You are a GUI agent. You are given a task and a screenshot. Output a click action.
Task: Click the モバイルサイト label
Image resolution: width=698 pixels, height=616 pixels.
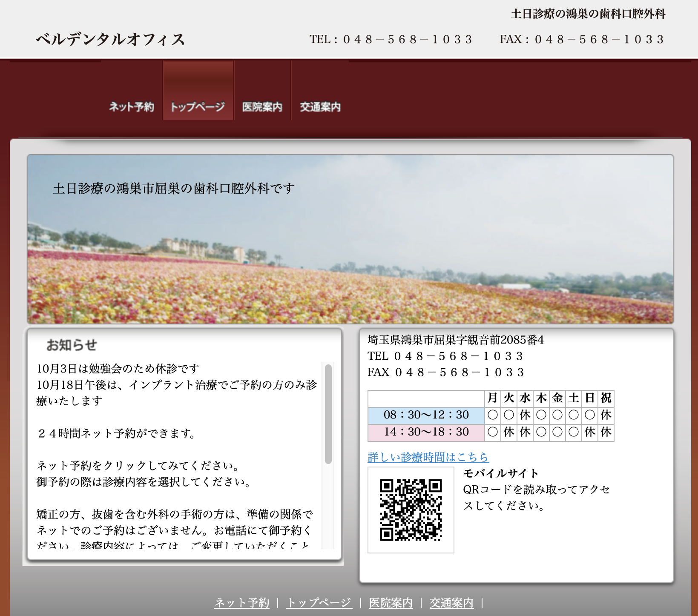[x=500, y=473]
